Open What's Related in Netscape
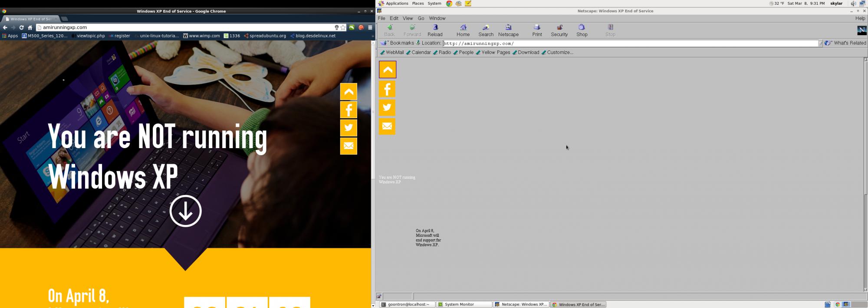The height and width of the screenshot is (308, 868). pos(845,43)
